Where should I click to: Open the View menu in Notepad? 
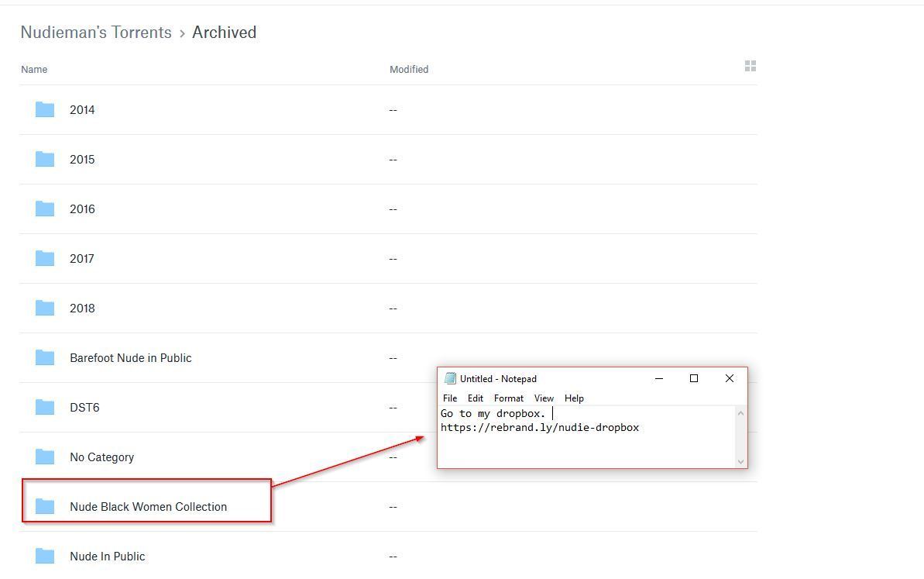(x=544, y=398)
